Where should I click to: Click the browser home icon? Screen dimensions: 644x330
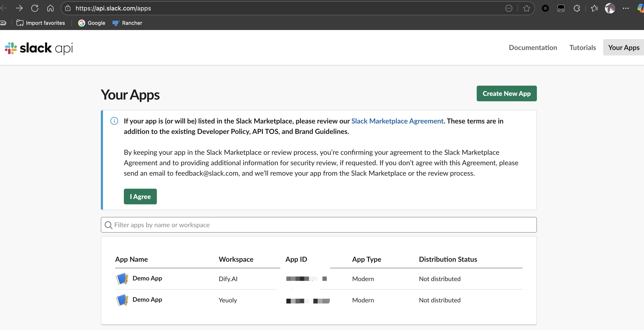pos(50,8)
